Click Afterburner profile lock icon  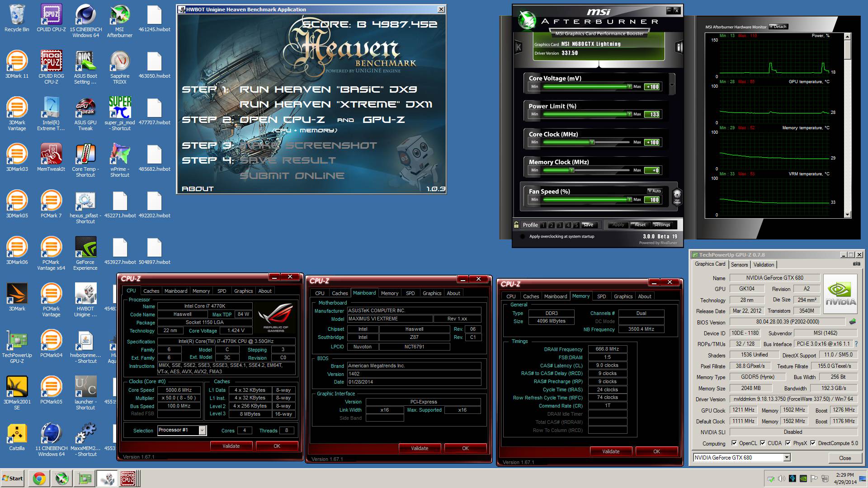coord(516,225)
